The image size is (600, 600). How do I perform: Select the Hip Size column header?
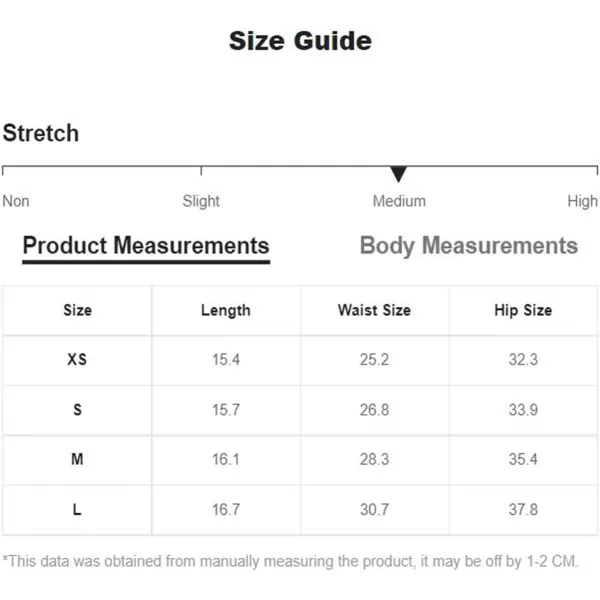click(523, 310)
